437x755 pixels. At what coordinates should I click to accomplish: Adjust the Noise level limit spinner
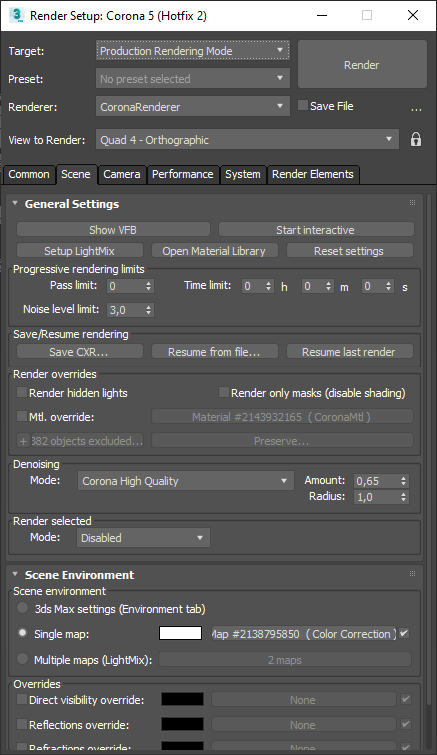click(x=149, y=310)
